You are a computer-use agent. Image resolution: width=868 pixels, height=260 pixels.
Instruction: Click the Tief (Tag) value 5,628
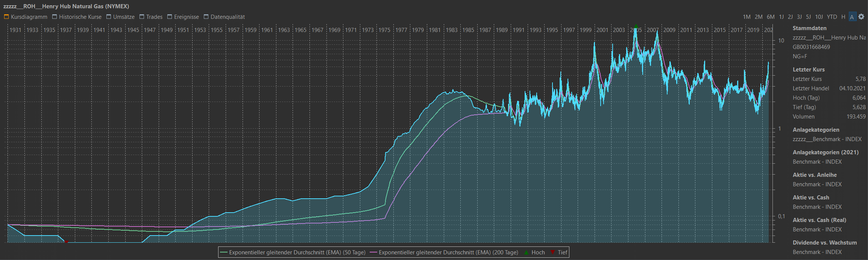pos(859,107)
